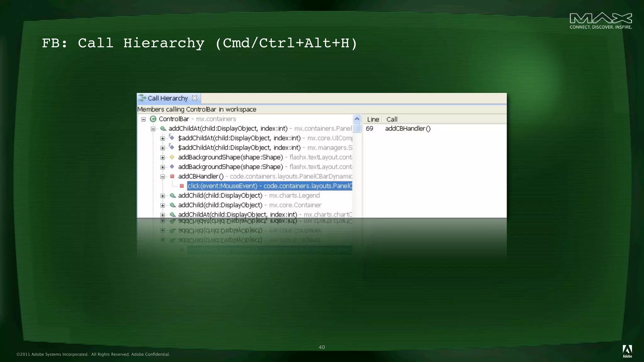Screen dimensions: 644x362
Task: Click the Call Hierarchy tab icon
Action: [x=142, y=98]
